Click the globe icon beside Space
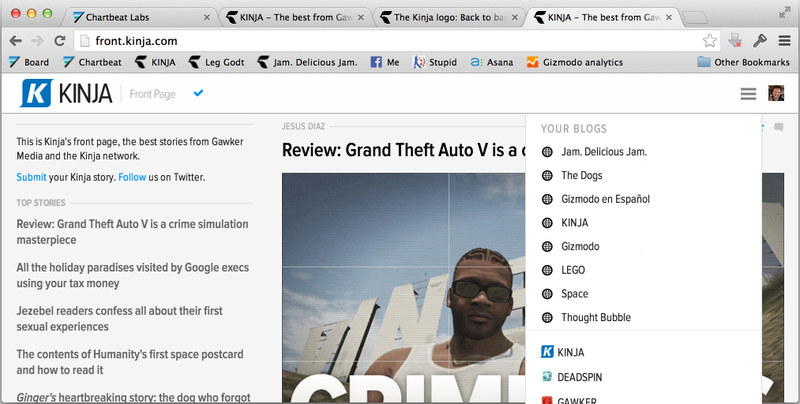Screen dimensions: 800x404 (547, 294)
